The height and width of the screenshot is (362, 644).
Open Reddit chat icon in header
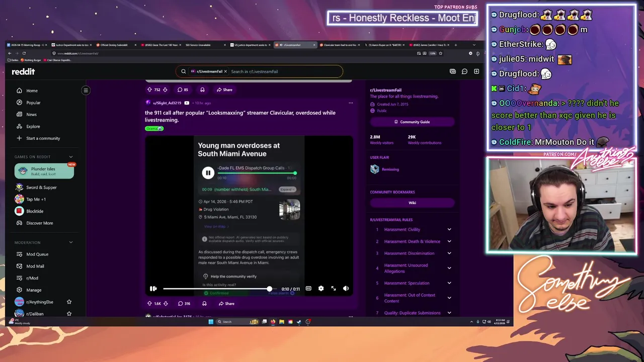coord(464,71)
